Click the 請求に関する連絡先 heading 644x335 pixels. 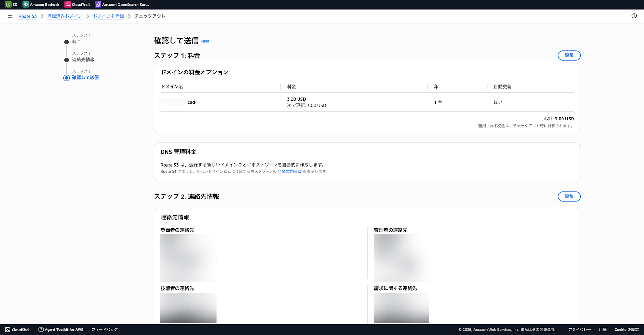(x=395, y=288)
